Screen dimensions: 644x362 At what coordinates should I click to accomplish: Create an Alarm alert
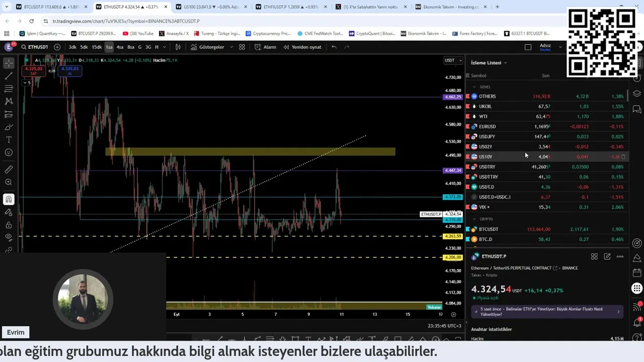(265, 47)
